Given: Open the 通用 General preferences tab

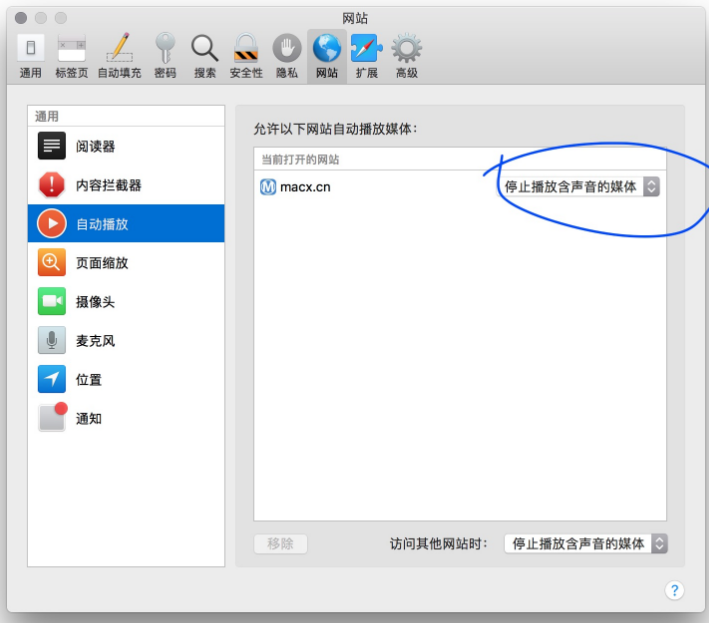Looking at the screenshot, I should point(30,56).
